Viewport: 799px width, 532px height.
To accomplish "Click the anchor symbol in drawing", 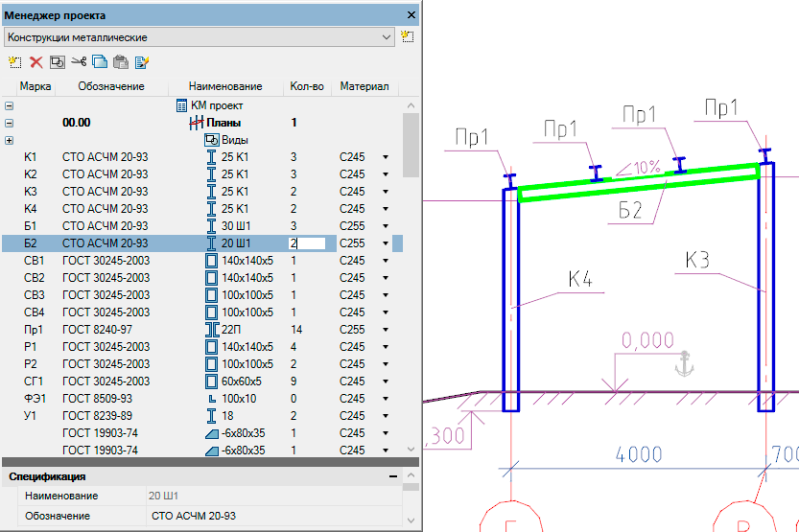I will (684, 363).
